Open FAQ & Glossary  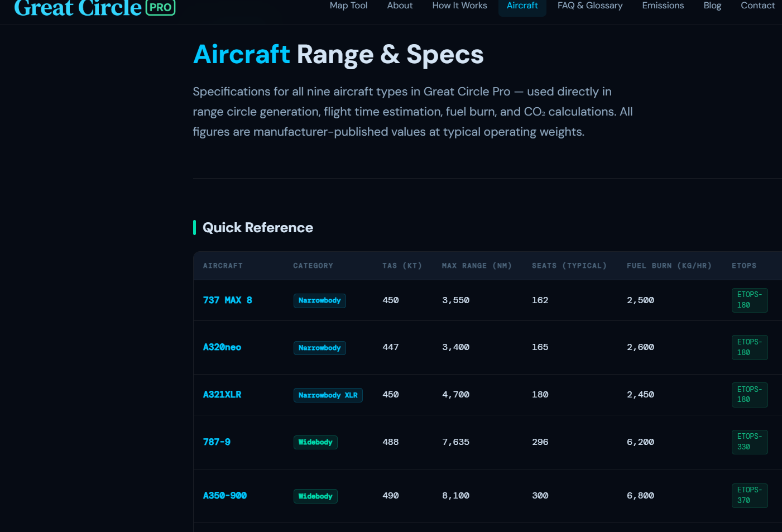[589, 6]
